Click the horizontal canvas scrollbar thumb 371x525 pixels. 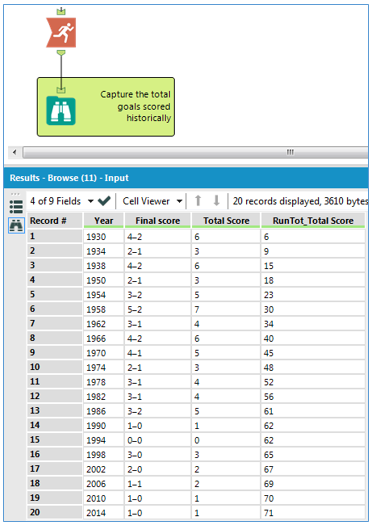(195, 152)
